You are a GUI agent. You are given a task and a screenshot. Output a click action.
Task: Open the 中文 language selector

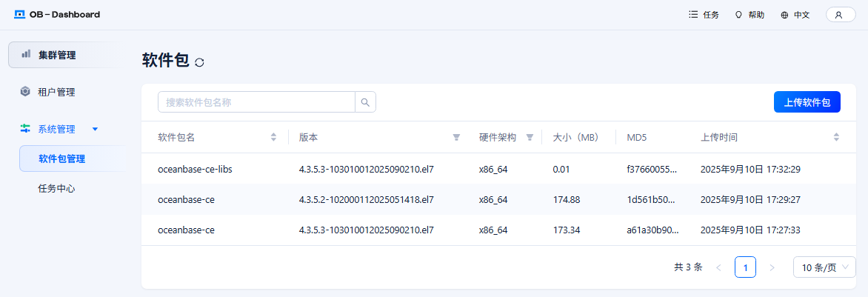(795, 15)
